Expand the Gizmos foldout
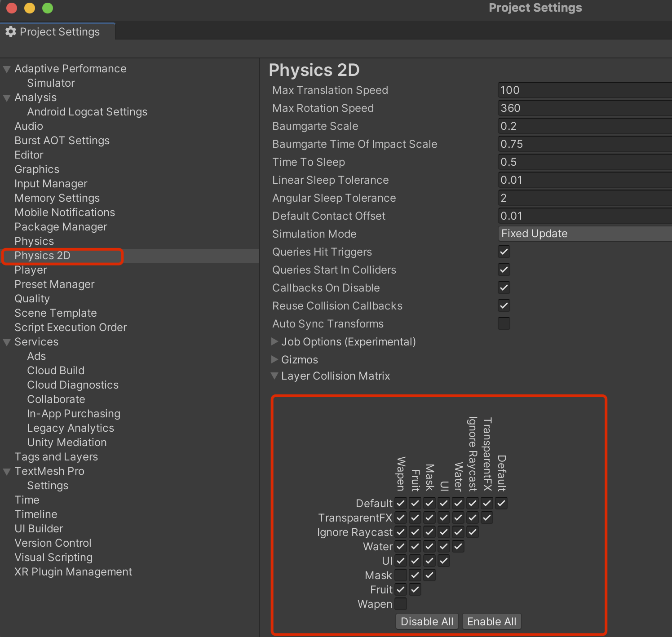This screenshot has width=672, height=637. click(x=274, y=359)
